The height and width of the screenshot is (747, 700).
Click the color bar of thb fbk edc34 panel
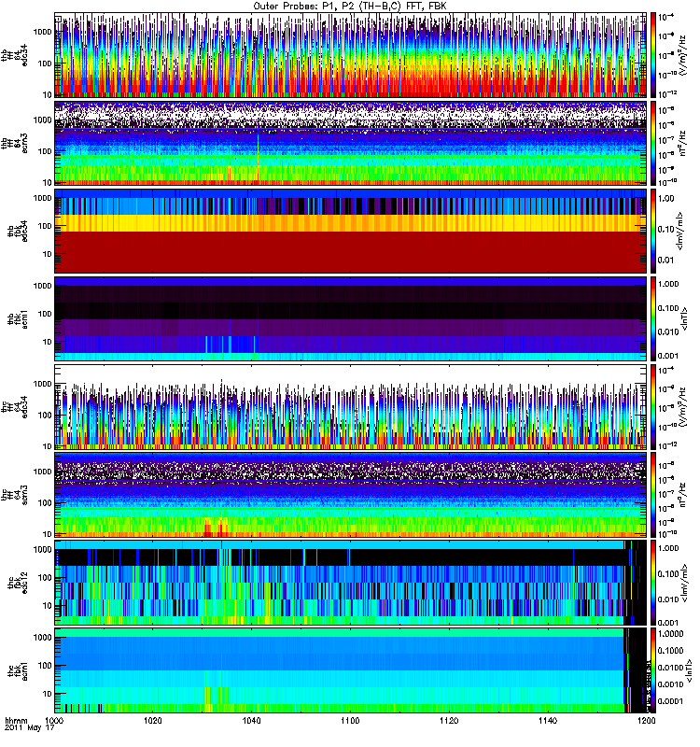pos(656,231)
